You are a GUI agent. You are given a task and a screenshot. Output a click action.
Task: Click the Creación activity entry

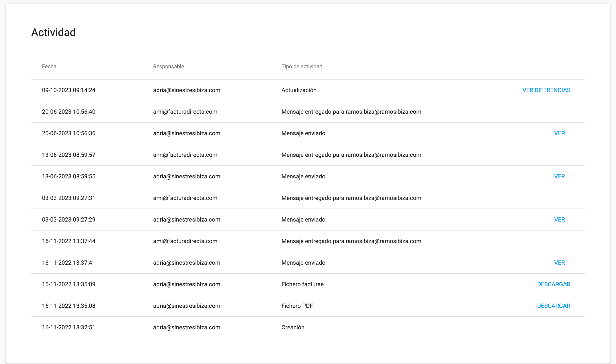coord(293,328)
